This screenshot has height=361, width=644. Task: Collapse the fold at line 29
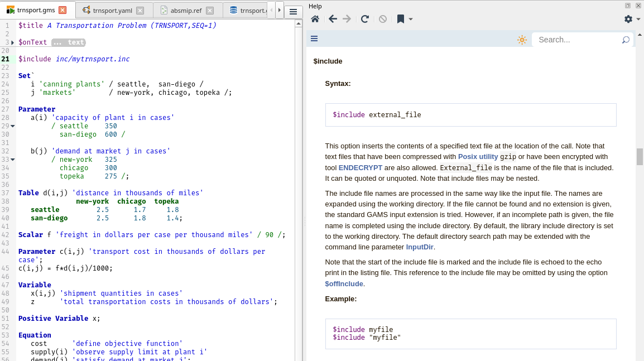coord(12,126)
